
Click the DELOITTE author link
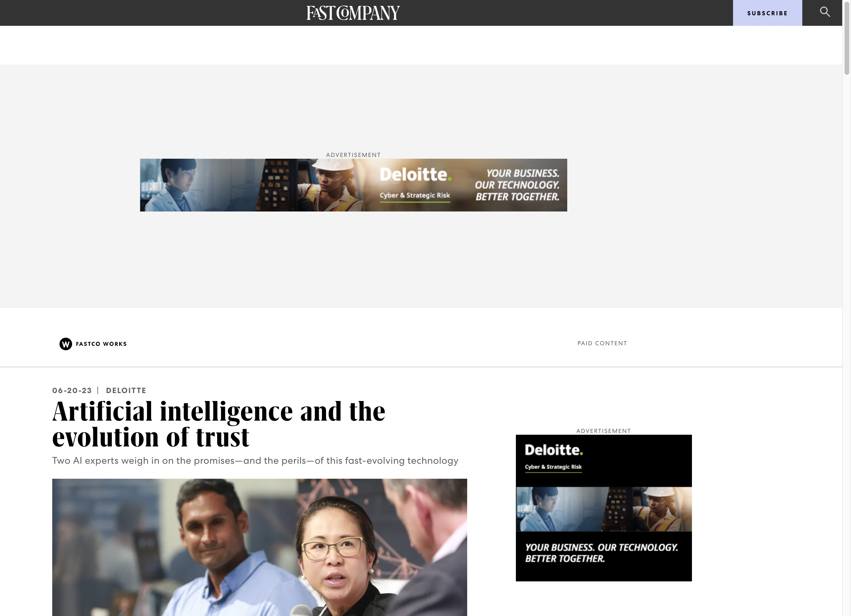tap(126, 390)
